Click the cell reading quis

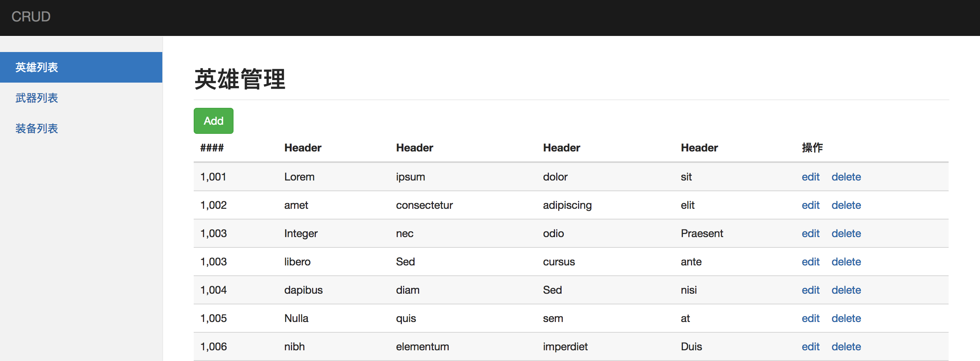(x=406, y=319)
